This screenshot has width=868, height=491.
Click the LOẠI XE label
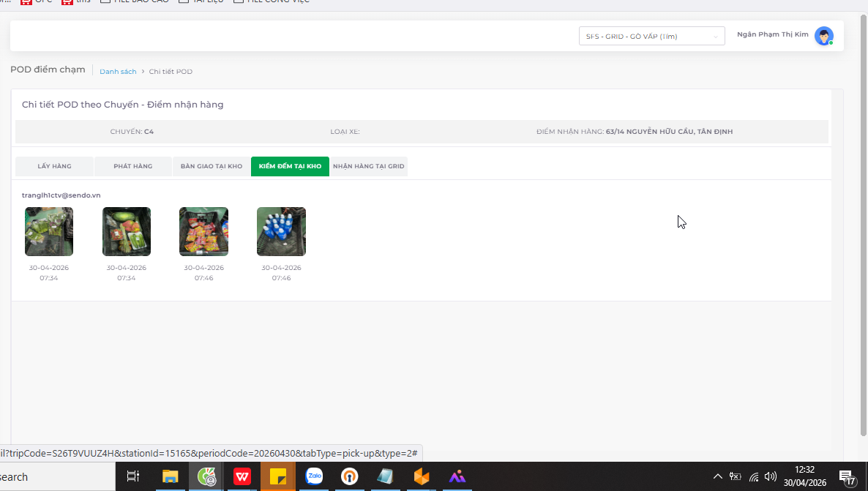coord(345,132)
